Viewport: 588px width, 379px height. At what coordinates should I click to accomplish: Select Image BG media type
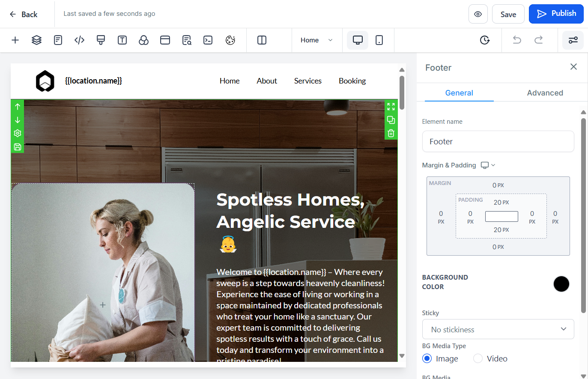click(427, 358)
